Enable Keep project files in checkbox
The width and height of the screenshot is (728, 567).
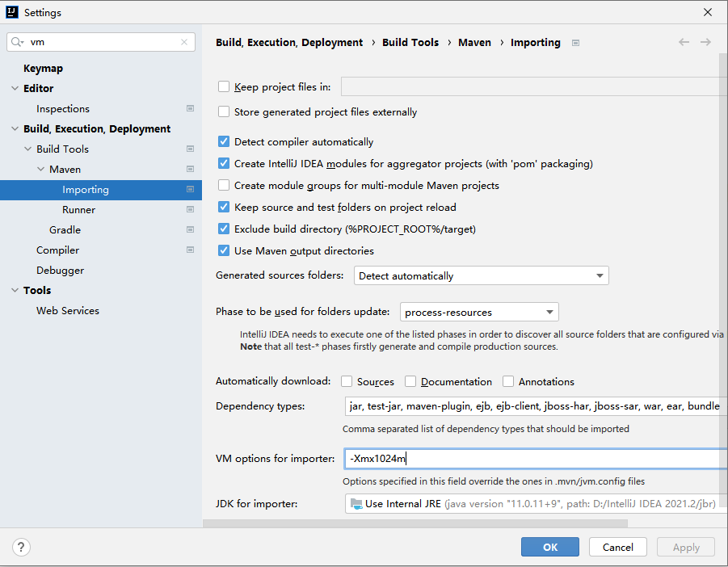[x=224, y=86]
